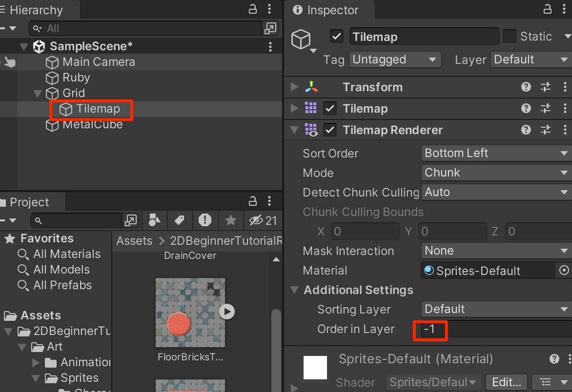Viewport: 572px width, 392px height.
Task: Open the Tilemap Renderer help icon
Action: [526, 130]
